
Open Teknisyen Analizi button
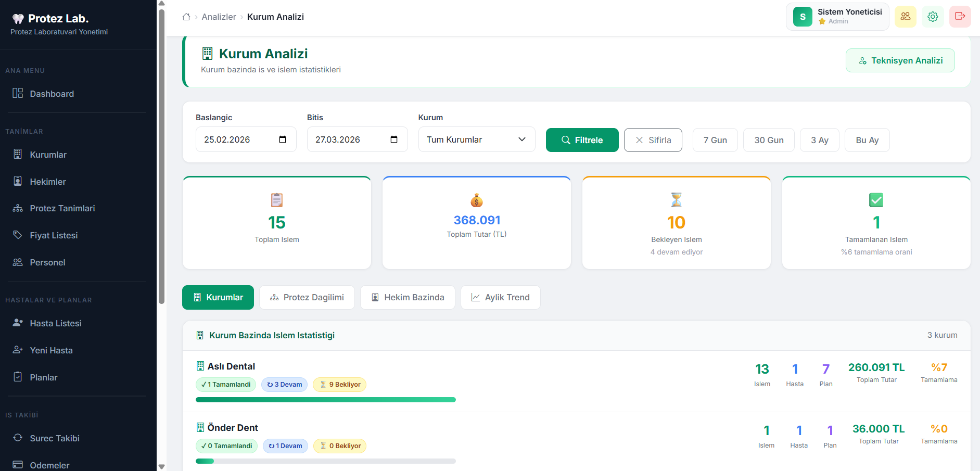pos(900,60)
